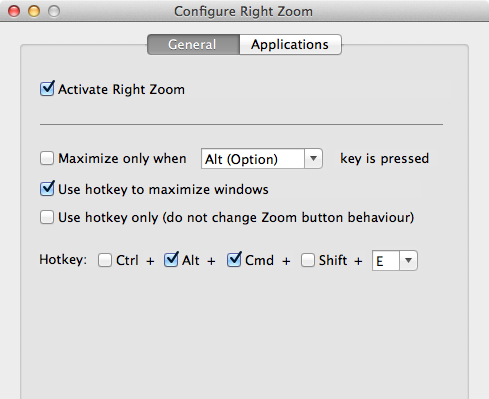The height and width of the screenshot is (399, 489).
Task: Click the Activate Right Zoom label text
Action: click(121, 89)
